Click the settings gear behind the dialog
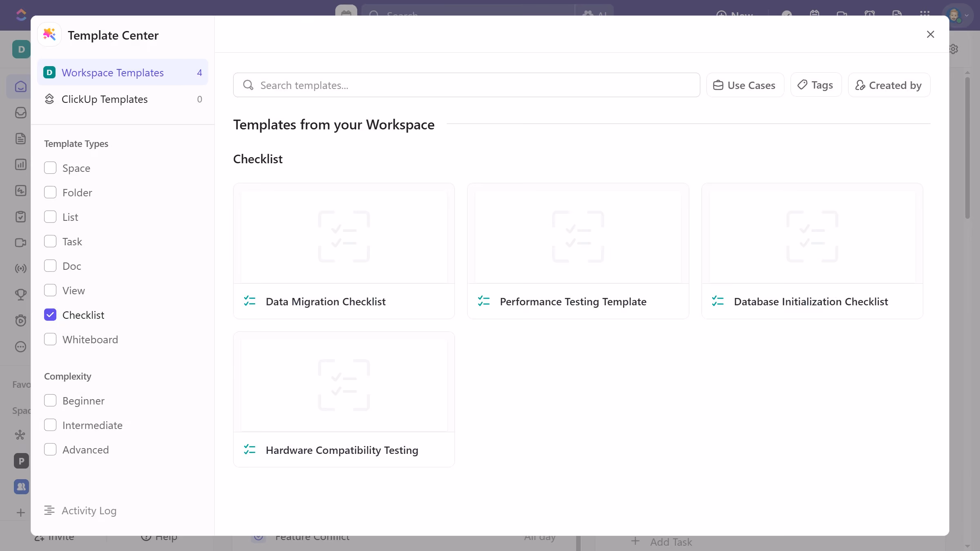The image size is (980, 551). click(954, 49)
